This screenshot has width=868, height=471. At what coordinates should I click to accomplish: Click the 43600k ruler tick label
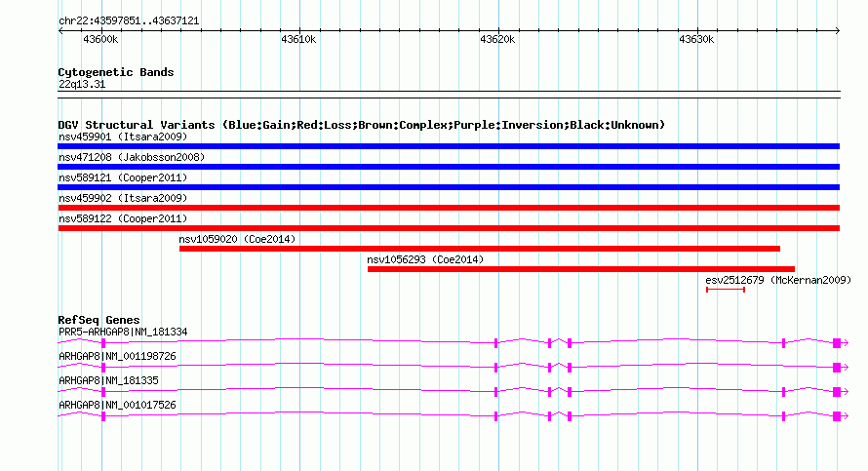[x=100, y=39]
